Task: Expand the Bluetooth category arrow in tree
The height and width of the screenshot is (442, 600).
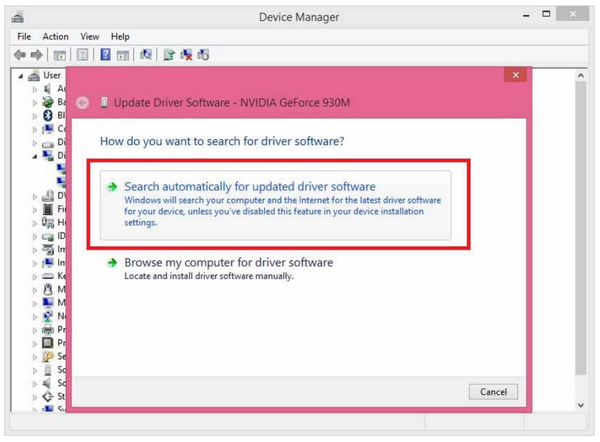Action: [35, 115]
